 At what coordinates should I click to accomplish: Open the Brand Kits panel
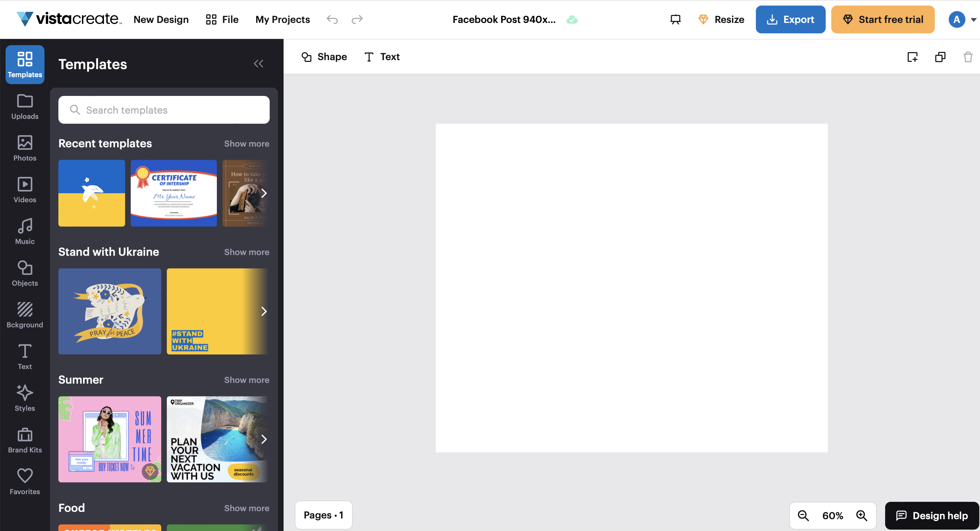pyautogui.click(x=25, y=440)
